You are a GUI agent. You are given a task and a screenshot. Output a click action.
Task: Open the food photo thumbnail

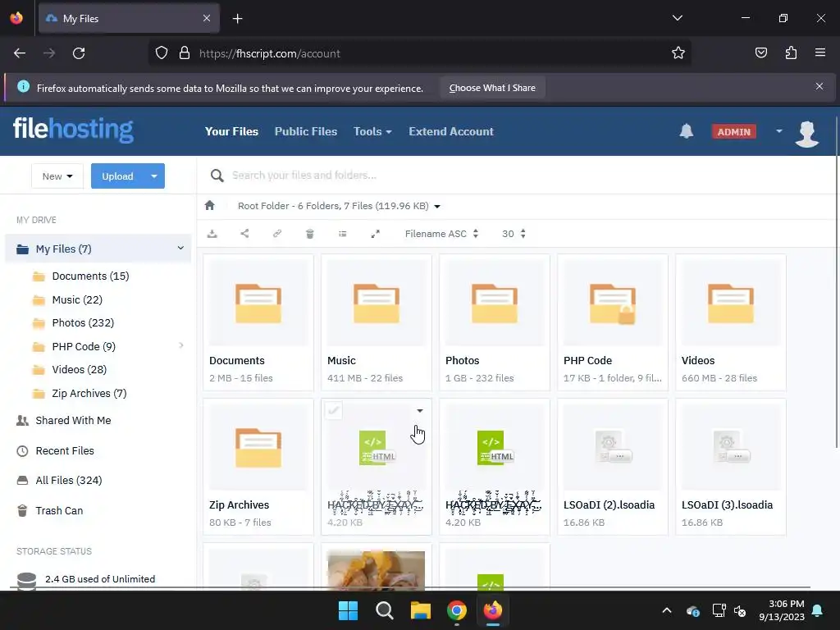(x=376, y=569)
